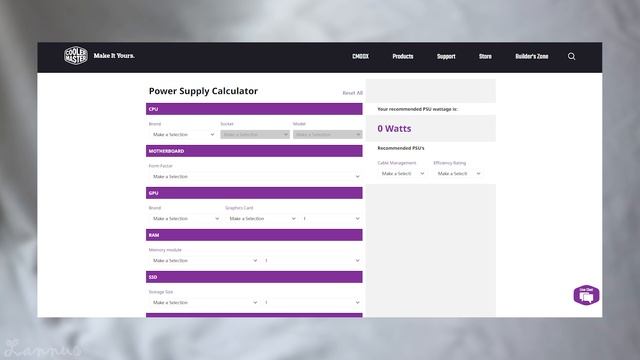The image size is (640, 360).
Task: Expand the Motherboard Form Factor dropdown
Action: click(256, 176)
